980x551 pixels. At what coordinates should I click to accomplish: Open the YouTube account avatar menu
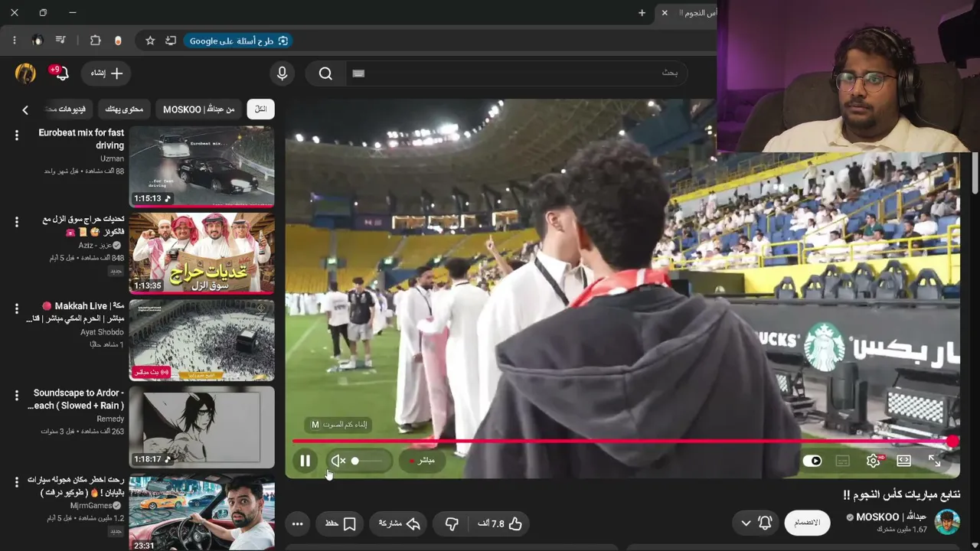pyautogui.click(x=25, y=73)
